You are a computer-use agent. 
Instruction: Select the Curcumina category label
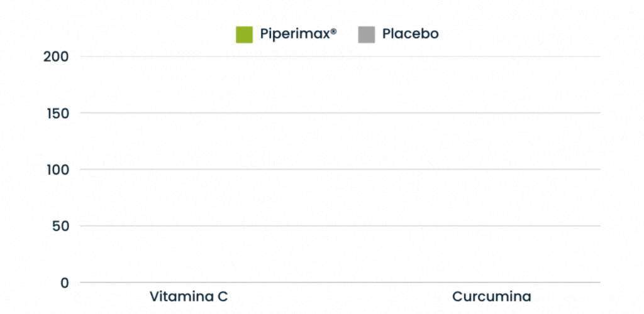(x=492, y=296)
